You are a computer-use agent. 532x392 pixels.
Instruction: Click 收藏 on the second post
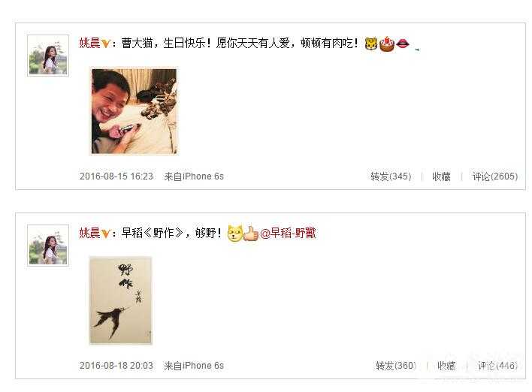pyautogui.click(x=446, y=366)
